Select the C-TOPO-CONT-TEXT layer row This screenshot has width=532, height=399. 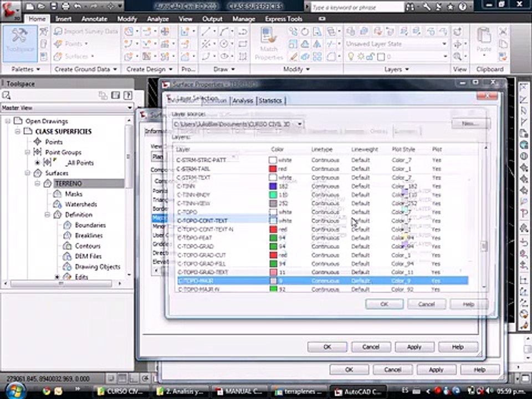click(323, 221)
